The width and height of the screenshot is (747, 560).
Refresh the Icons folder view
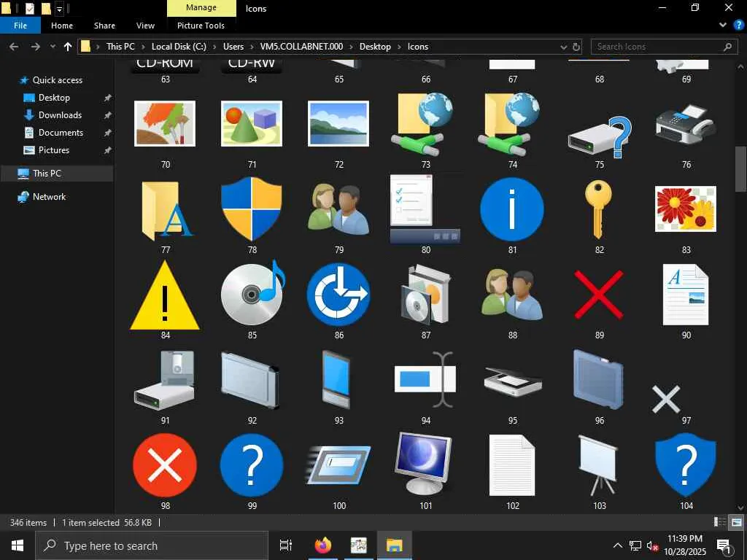pyautogui.click(x=576, y=47)
